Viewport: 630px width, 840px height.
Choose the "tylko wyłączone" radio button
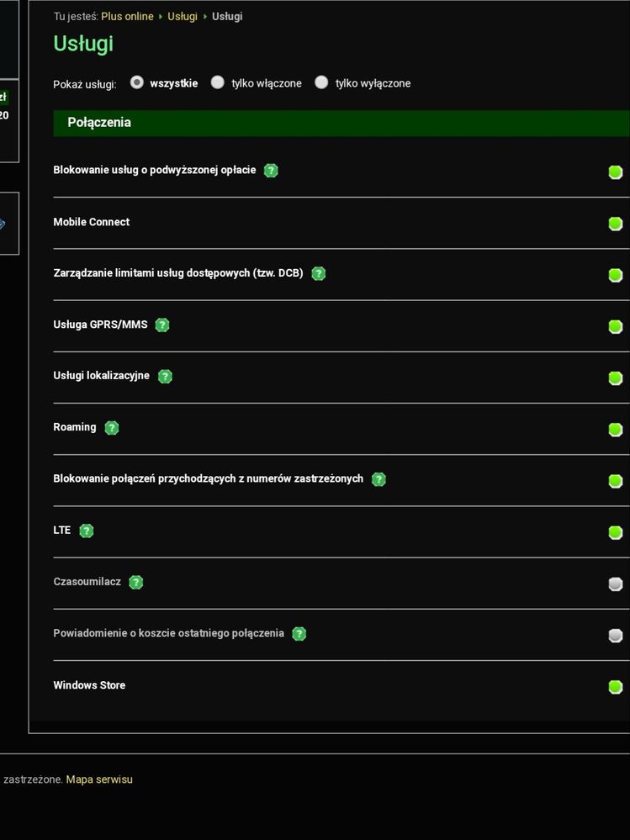coord(321,82)
